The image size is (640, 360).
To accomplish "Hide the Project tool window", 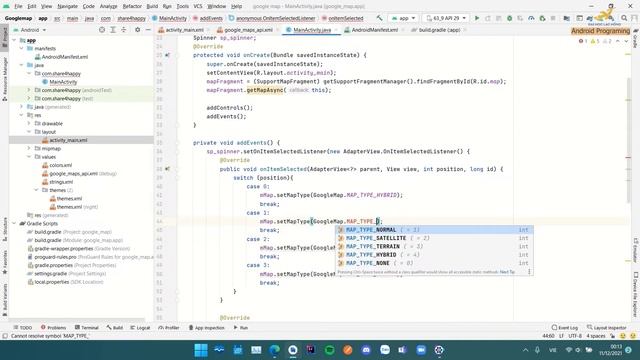I will [148, 30].
